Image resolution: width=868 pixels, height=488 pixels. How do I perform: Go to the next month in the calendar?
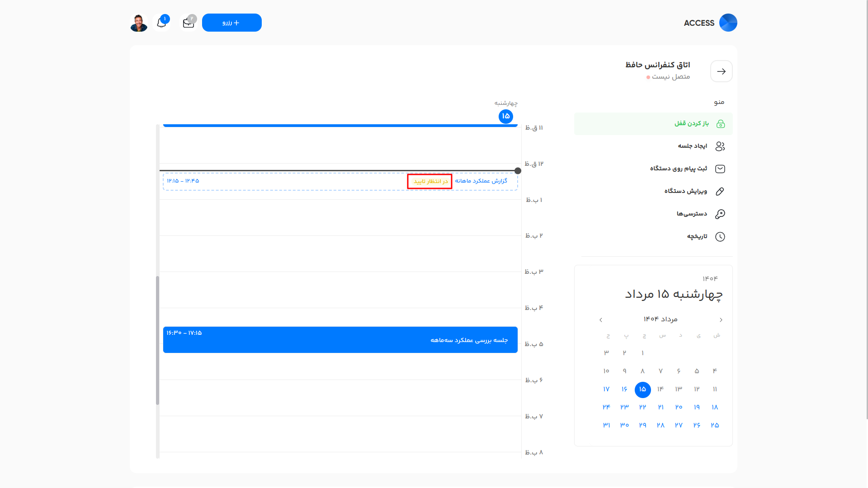point(600,319)
